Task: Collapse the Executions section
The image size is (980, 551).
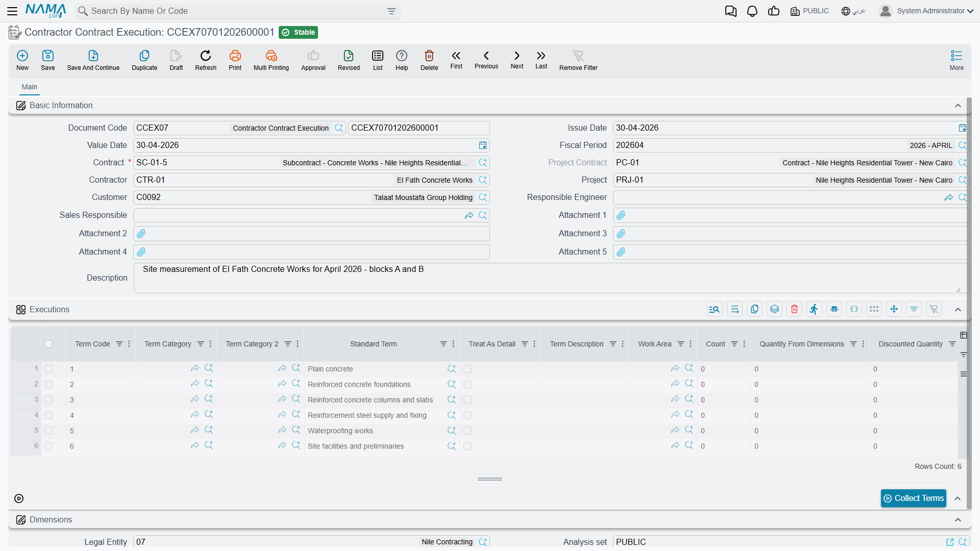Action: 958,310
